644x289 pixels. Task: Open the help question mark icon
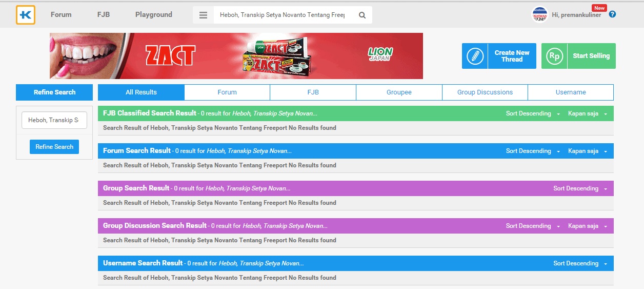pyautogui.click(x=612, y=14)
